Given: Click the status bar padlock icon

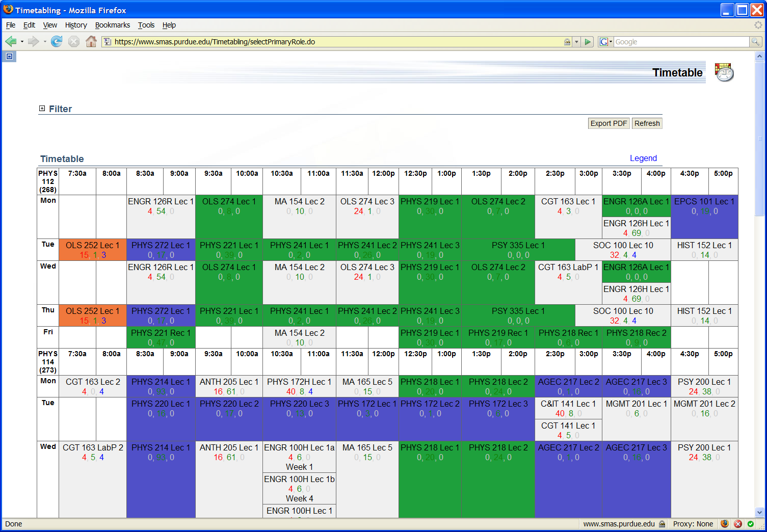Looking at the screenshot, I should point(662,524).
